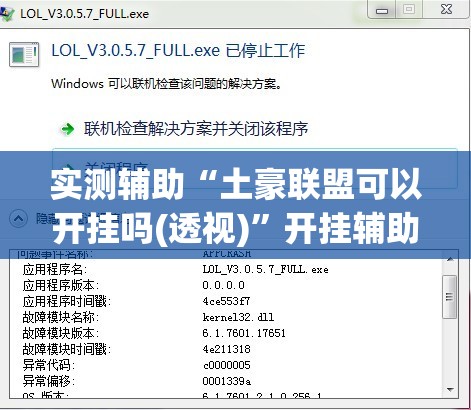This screenshot has width=471, height=410.
Task: Click the kernel32.dll fault module value
Action: point(238,317)
